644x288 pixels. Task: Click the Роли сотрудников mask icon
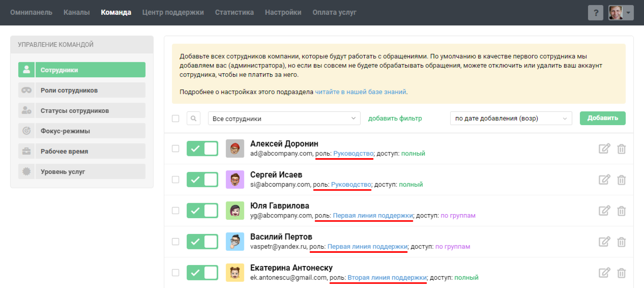point(26,90)
